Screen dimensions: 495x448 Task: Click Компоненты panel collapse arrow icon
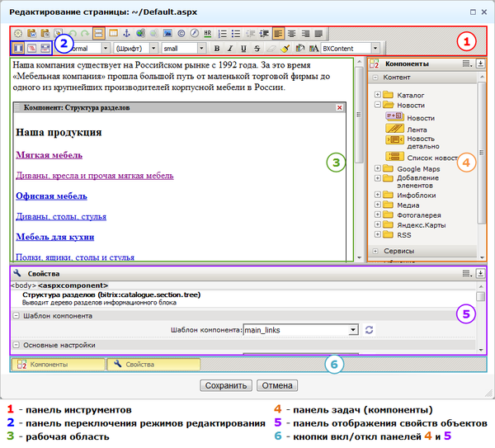coord(480,64)
